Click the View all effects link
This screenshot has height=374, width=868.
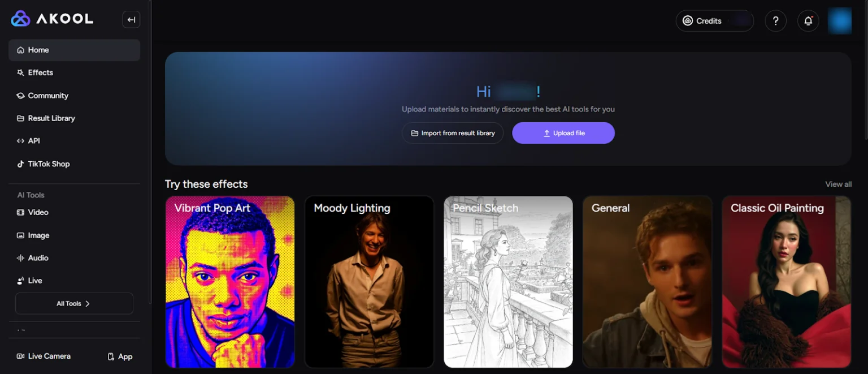(838, 184)
